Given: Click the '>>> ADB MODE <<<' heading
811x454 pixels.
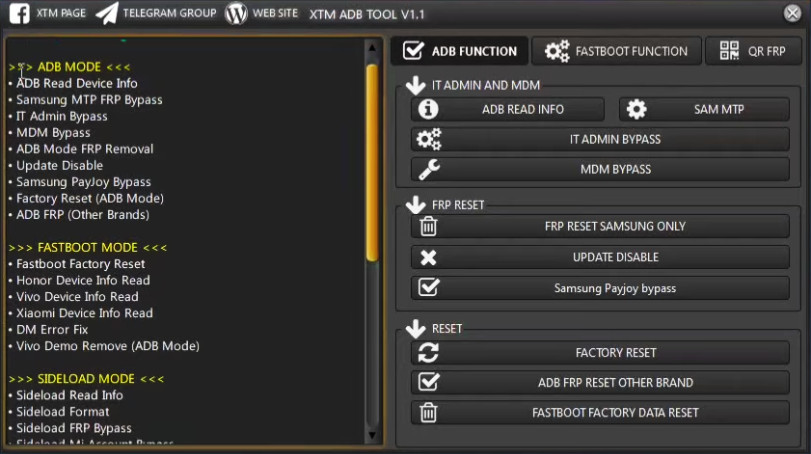Looking at the screenshot, I should (x=69, y=67).
